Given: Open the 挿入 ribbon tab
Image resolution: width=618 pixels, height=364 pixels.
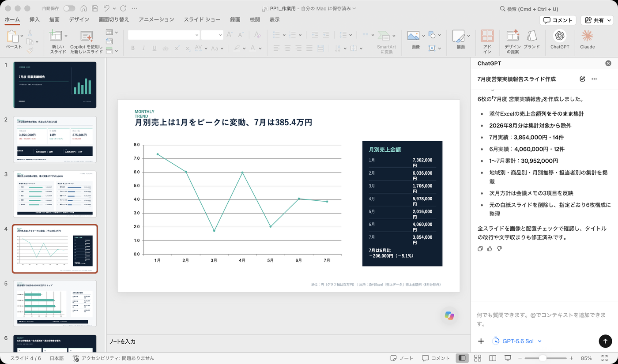Looking at the screenshot, I should click(34, 20).
